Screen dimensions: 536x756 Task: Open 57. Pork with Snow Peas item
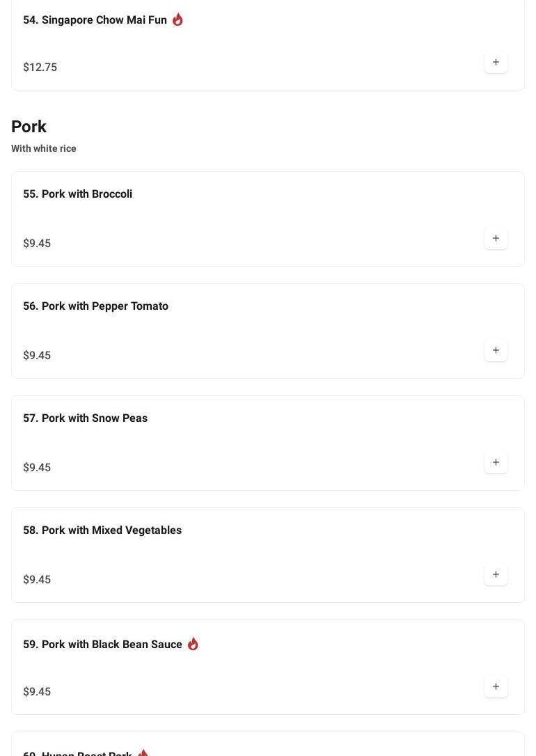pyautogui.click(x=85, y=418)
